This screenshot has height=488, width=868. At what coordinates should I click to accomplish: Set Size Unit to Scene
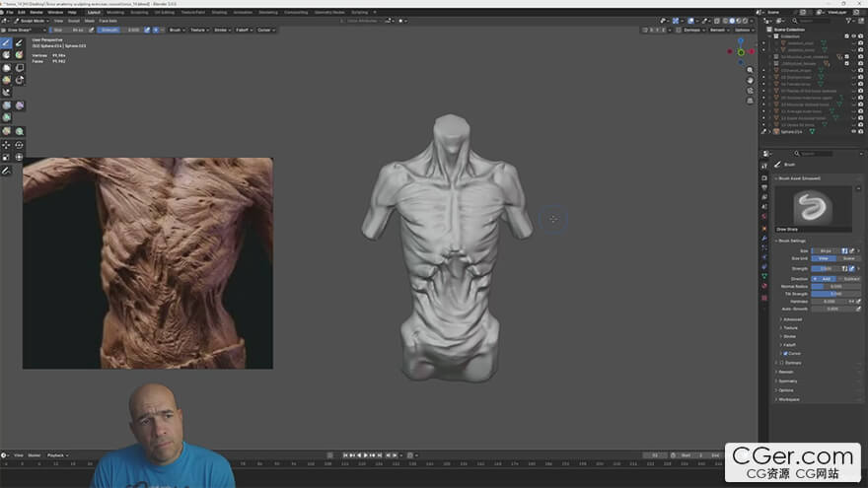(x=848, y=258)
